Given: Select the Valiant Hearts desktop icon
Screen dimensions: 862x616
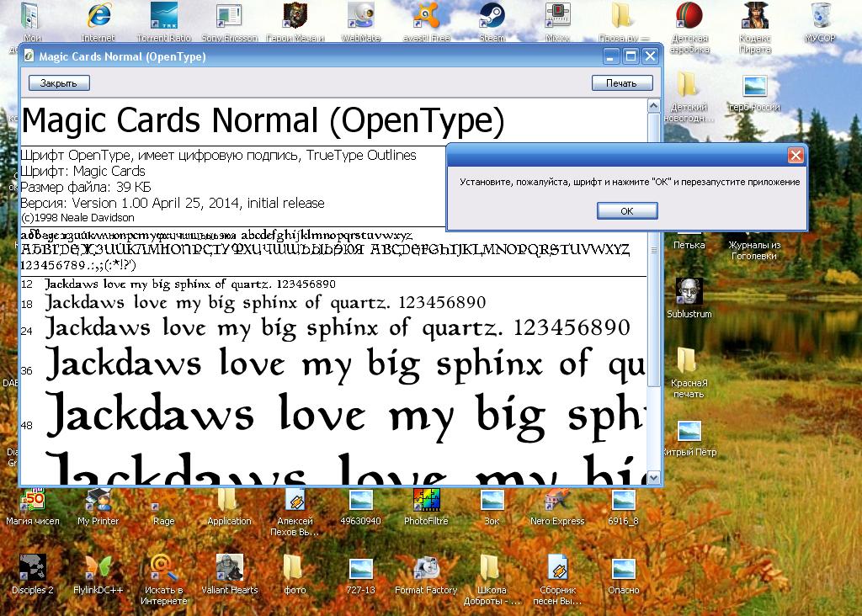Looking at the screenshot, I should [x=229, y=570].
